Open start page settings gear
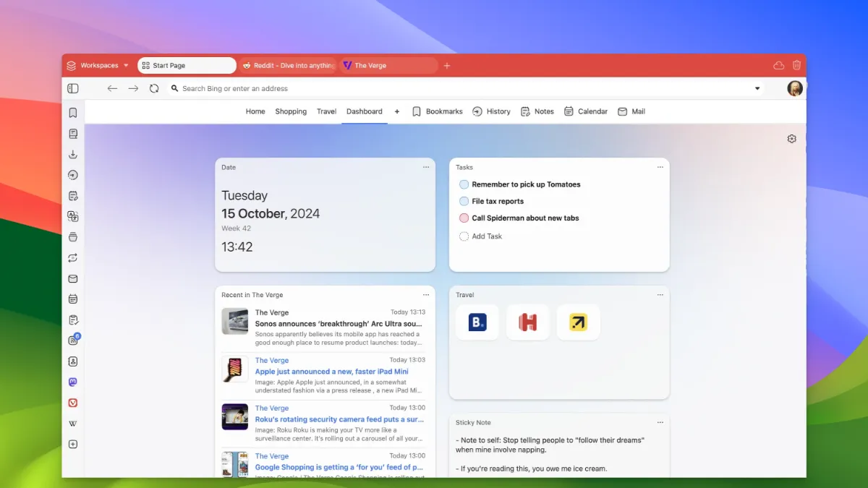This screenshot has height=488, width=868. coord(791,139)
